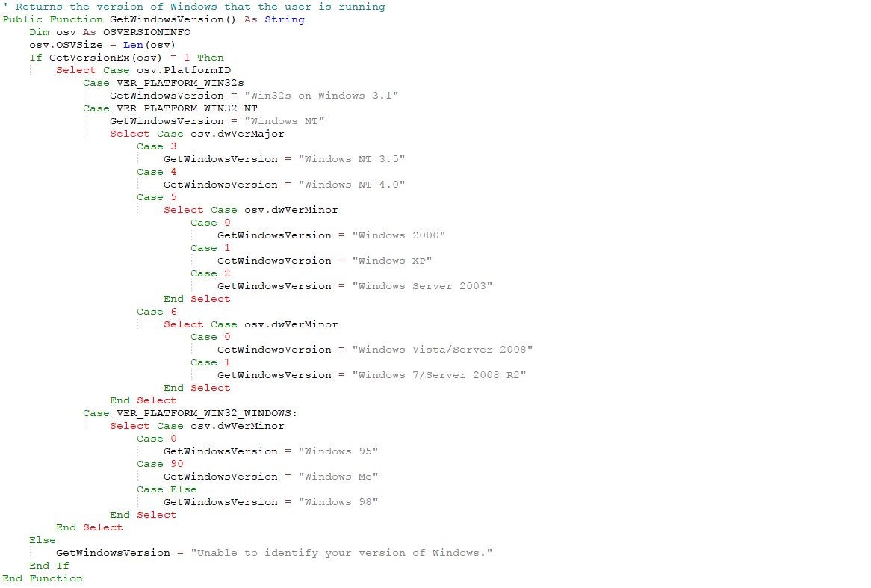871x588 pixels.
Task: Click the "Windows Vista/Server 2008" string
Action: (443, 350)
